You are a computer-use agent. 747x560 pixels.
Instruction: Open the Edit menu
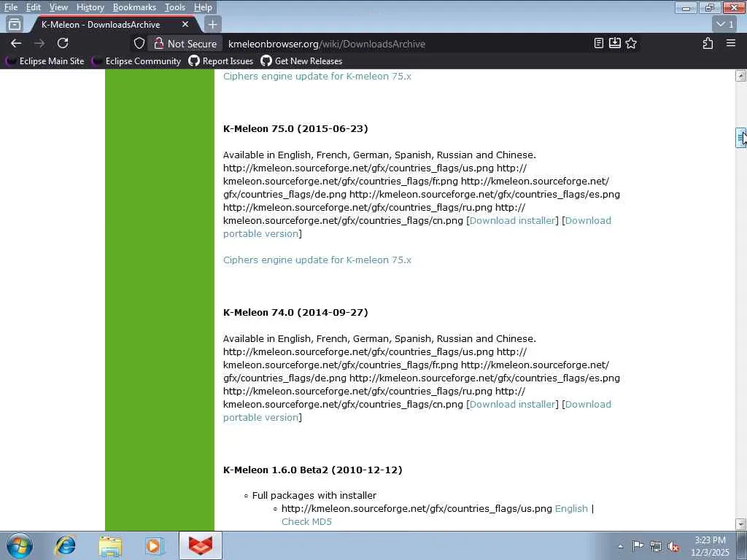pyautogui.click(x=33, y=7)
